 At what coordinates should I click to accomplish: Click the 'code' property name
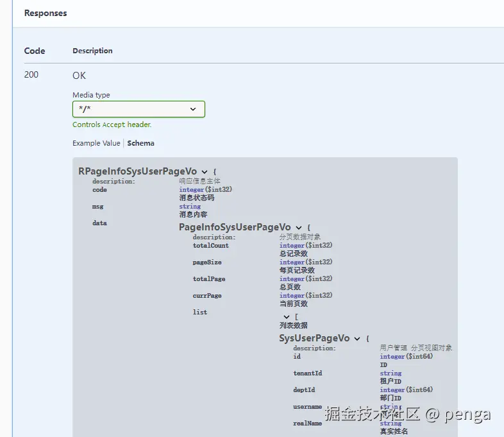coord(99,190)
